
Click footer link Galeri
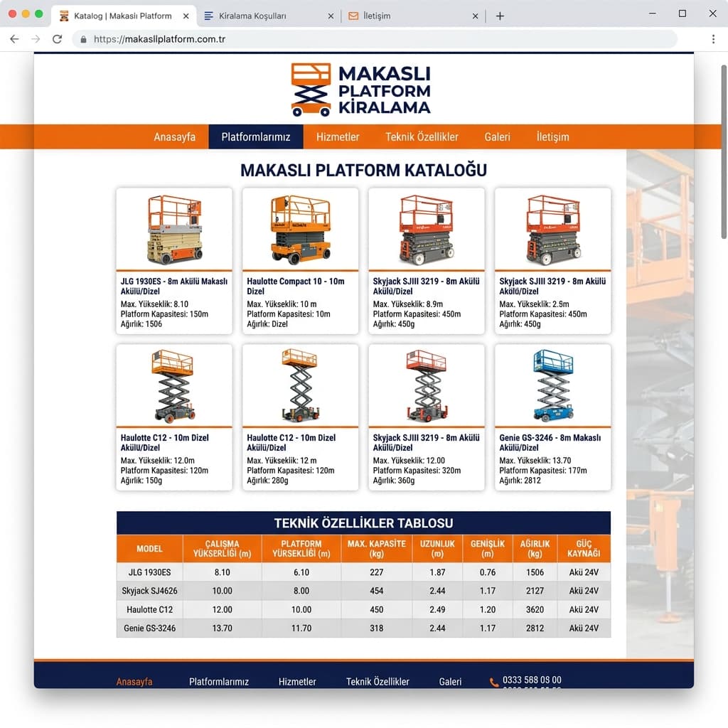[x=450, y=682]
